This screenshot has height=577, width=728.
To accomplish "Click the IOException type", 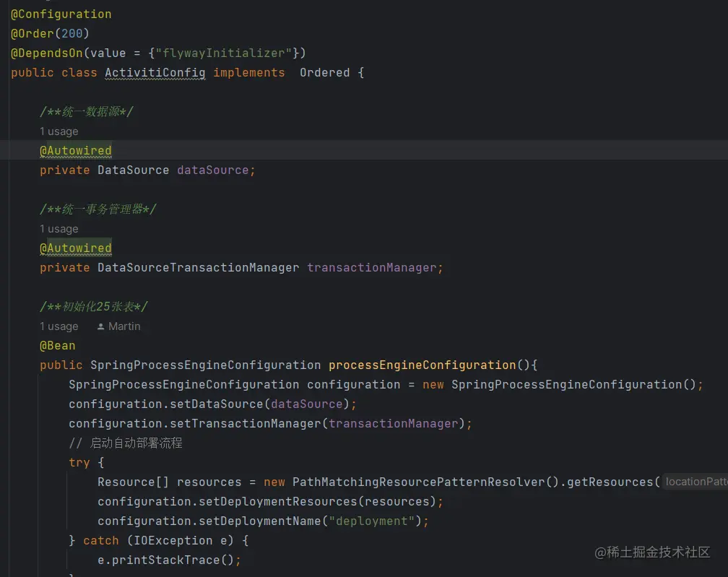I will (x=173, y=541).
